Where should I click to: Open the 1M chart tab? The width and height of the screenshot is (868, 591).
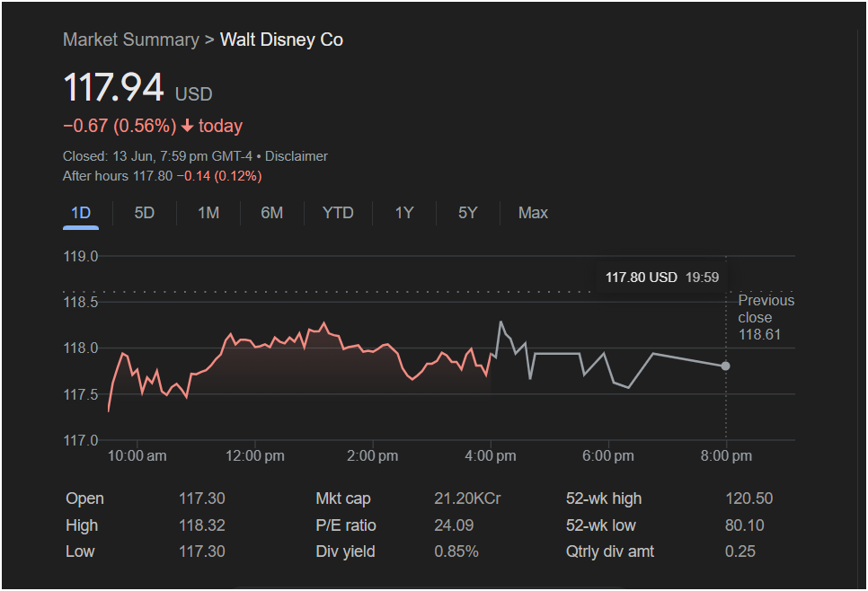(x=208, y=213)
